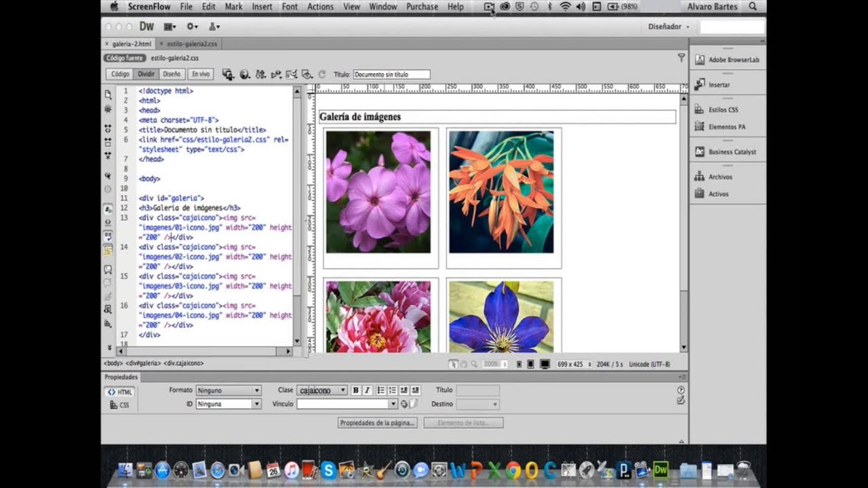Click the orange flower thumbnail in design view
This screenshot has height=488, width=868.
(501, 192)
